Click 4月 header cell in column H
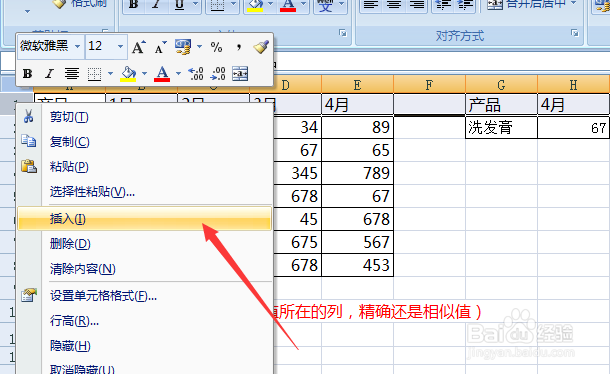 coord(573,105)
